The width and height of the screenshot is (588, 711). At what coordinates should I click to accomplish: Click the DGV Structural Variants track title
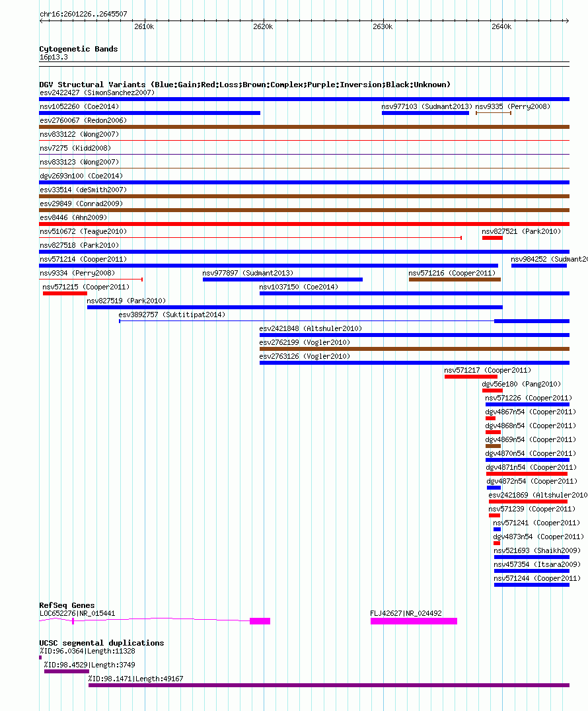(x=245, y=85)
